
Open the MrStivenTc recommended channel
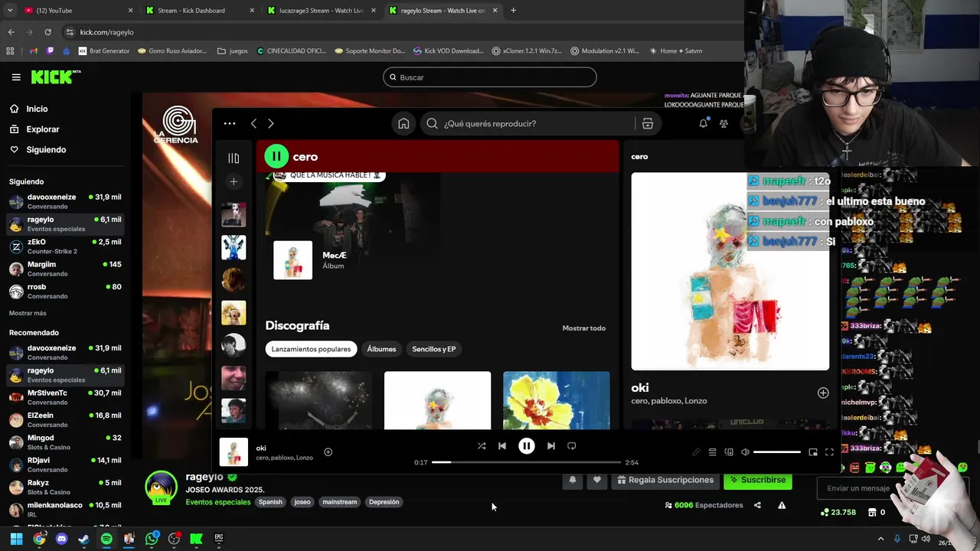(x=66, y=397)
